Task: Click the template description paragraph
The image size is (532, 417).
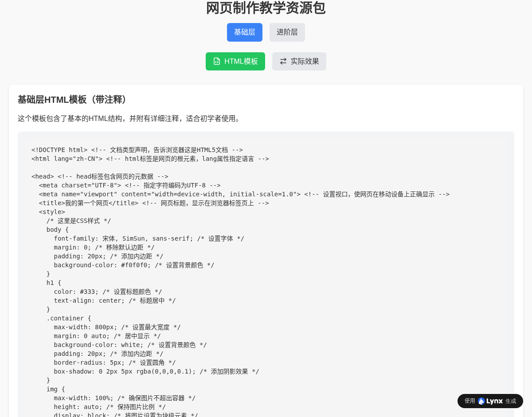Action: [x=129, y=118]
